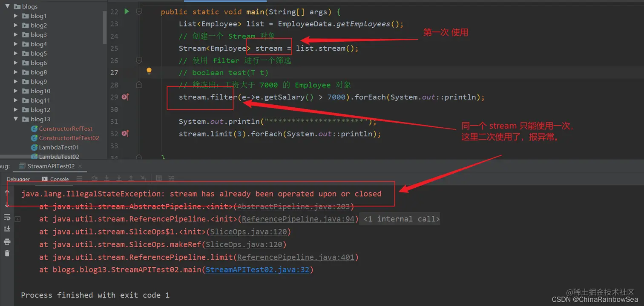Open first SliceOps.java:120 link on SliceOps$1 line

[x=249, y=232]
